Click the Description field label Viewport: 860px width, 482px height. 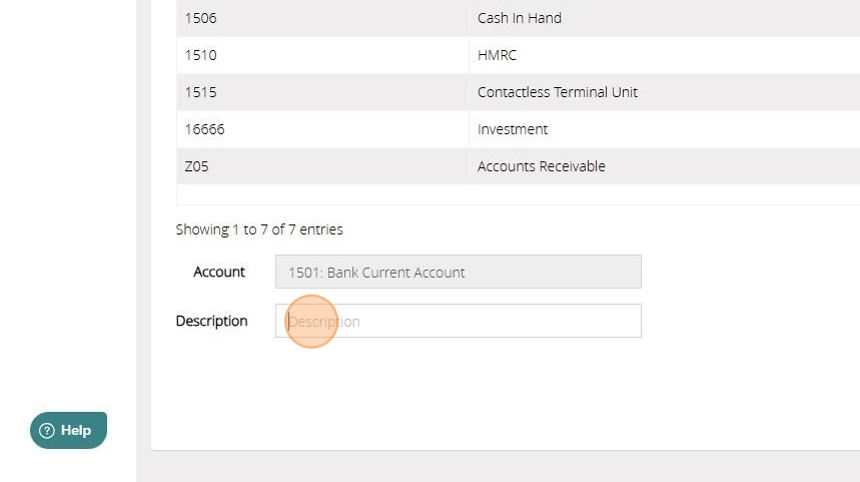(x=211, y=321)
